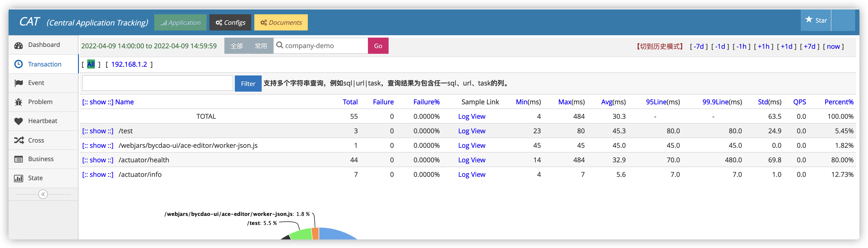This screenshot has width=868, height=248.
Task: Go back one hour with -1h
Action: 741,47
